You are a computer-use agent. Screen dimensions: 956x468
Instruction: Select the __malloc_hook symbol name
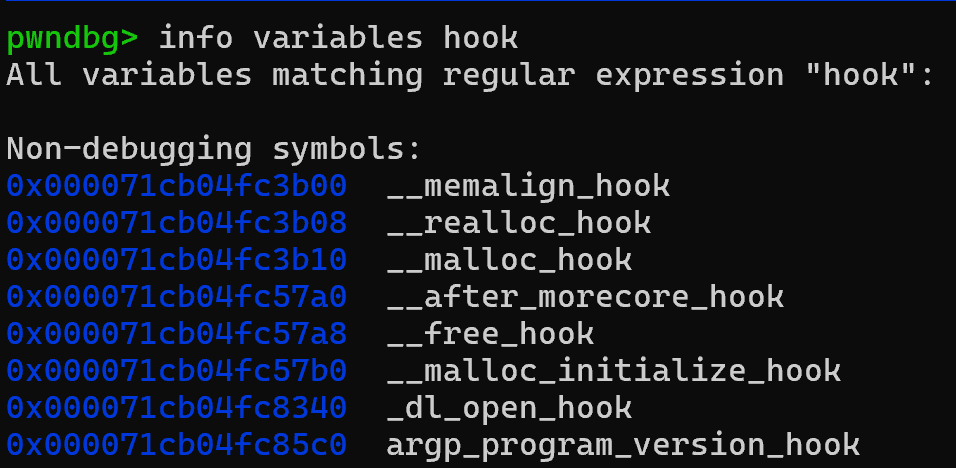[x=509, y=260]
